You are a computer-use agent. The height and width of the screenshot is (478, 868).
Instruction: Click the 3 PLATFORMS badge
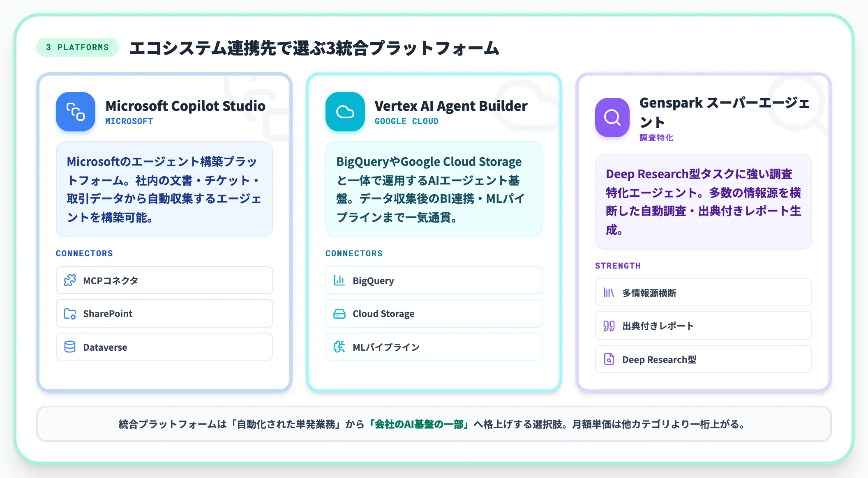pyautogui.click(x=78, y=47)
